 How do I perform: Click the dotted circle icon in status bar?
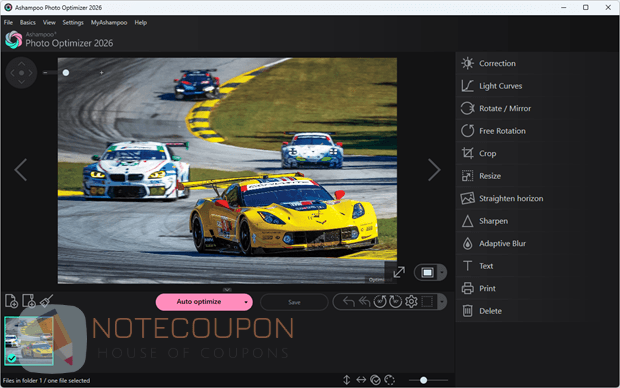(389, 380)
